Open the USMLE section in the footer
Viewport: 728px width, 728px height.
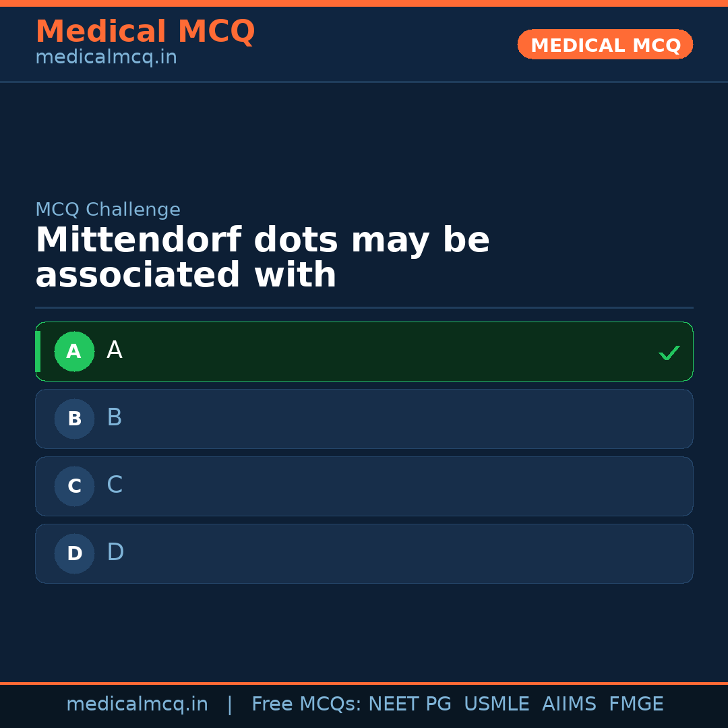pyautogui.click(x=497, y=704)
